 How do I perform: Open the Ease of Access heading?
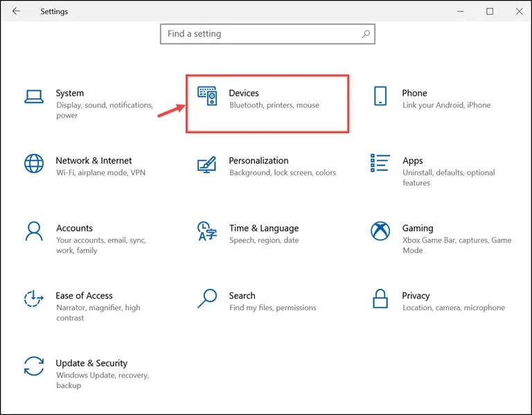pyautogui.click(x=84, y=296)
